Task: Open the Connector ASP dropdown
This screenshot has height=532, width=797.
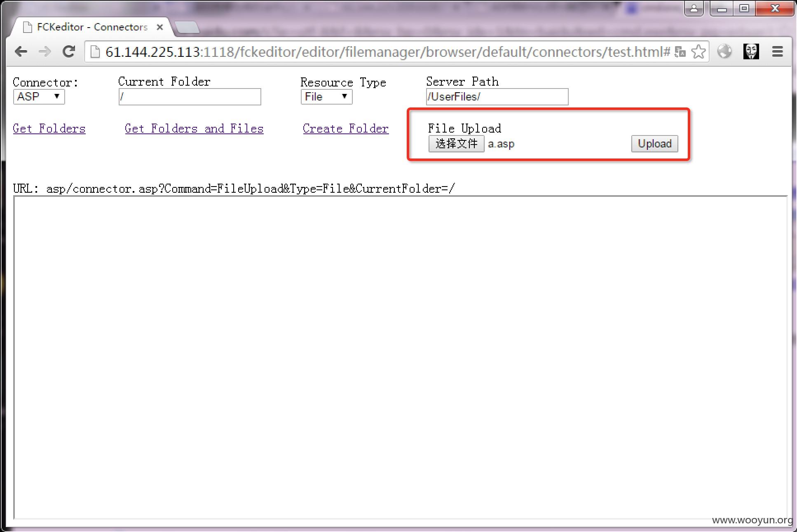Action: (x=39, y=97)
